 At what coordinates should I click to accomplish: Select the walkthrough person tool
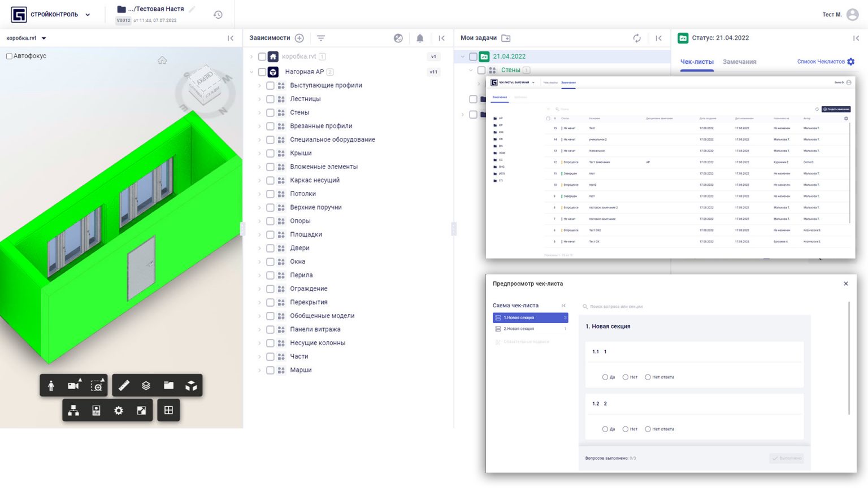pyautogui.click(x=50, y=385)
